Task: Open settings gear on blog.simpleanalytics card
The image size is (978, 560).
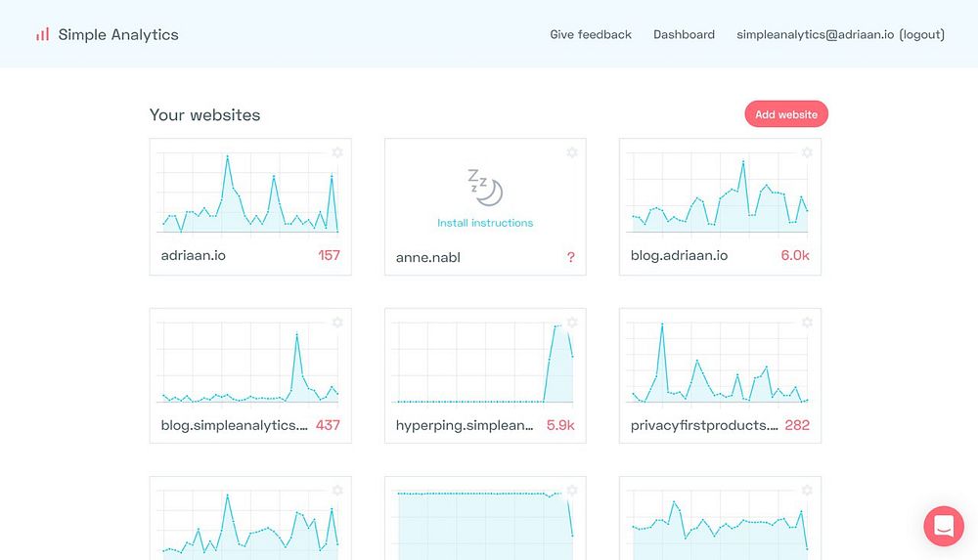Action: click(x=337, y=322)
